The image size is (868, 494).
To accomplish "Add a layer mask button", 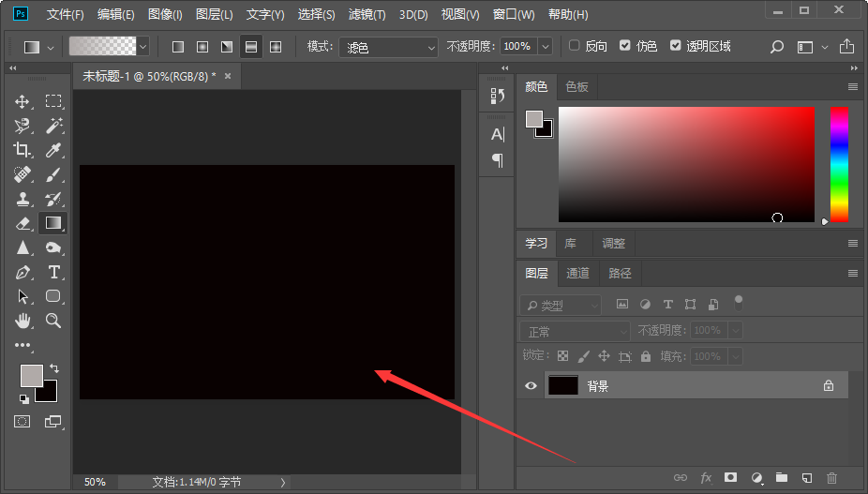I will [731, 477].
